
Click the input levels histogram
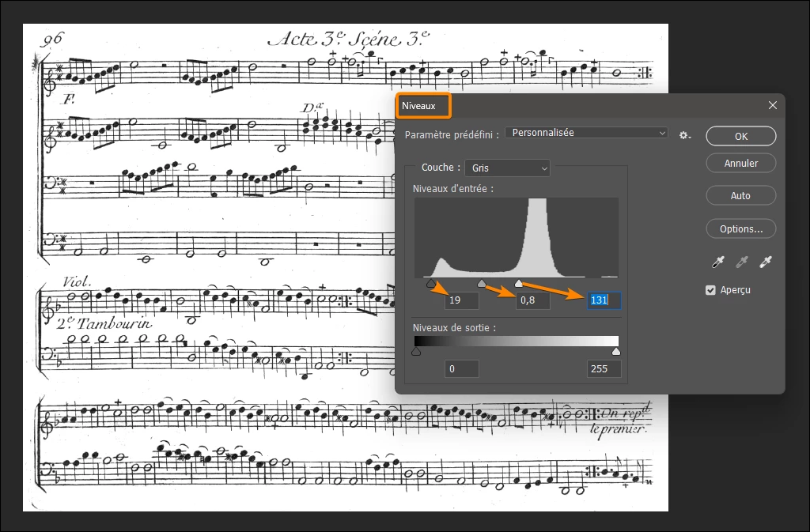pos(516,238)
